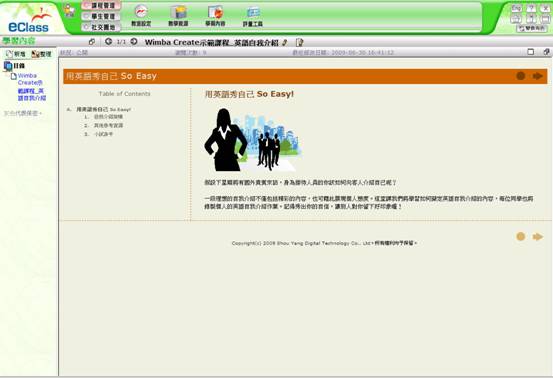Click the next arrow in orange header
553x378 pixels.
[537, 76]
